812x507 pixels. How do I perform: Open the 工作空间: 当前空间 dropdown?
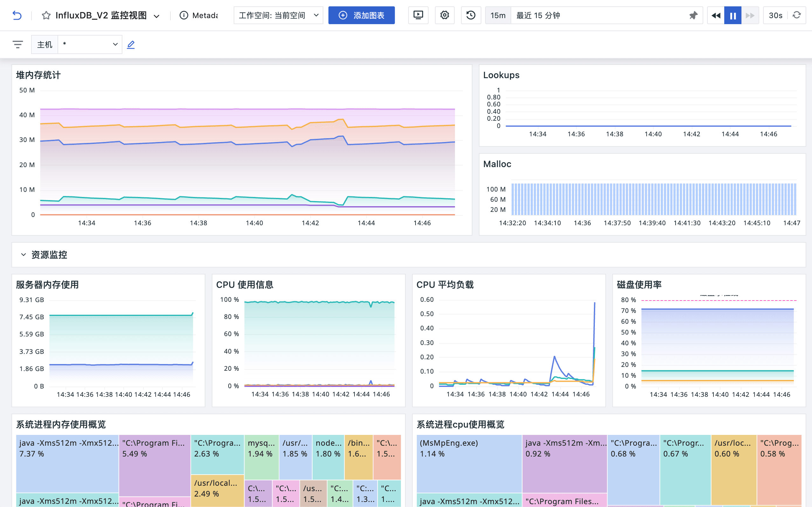[x=278, y=15]
